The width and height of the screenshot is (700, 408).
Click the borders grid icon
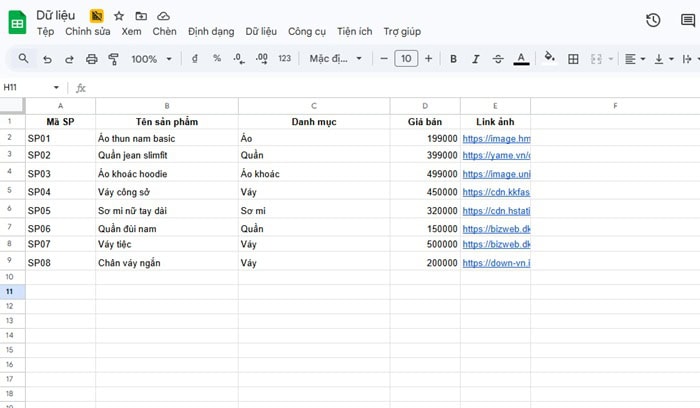573,59
